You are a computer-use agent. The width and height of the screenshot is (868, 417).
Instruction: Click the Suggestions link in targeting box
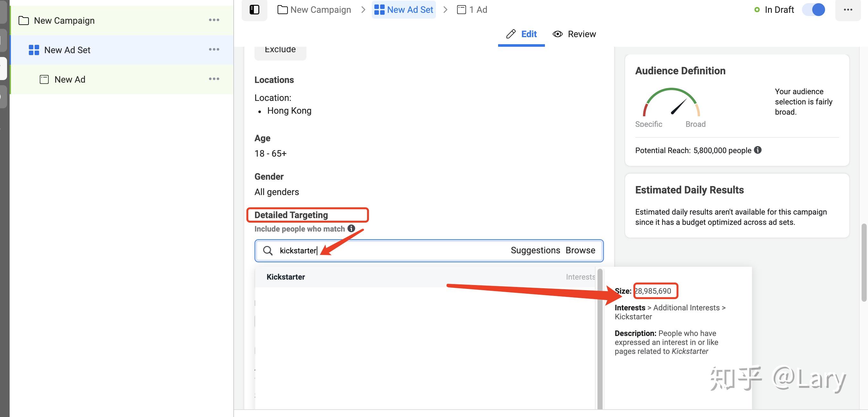(535, 250)
